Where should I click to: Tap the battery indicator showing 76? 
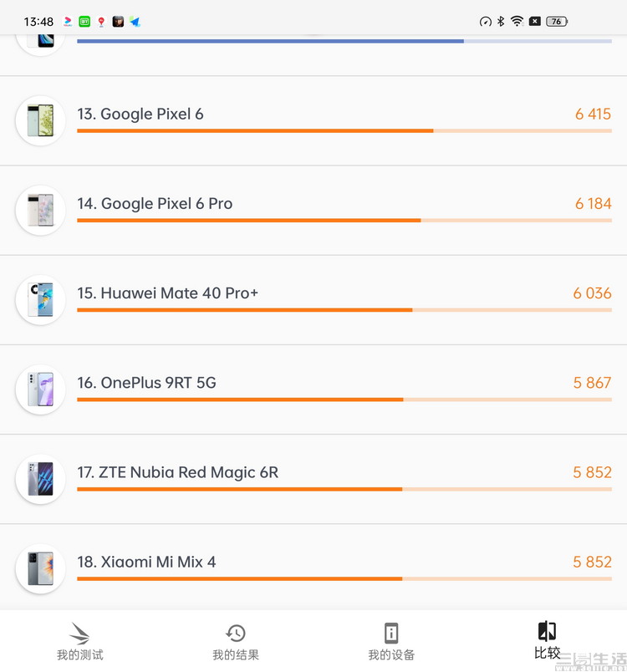tap(556, 21)
